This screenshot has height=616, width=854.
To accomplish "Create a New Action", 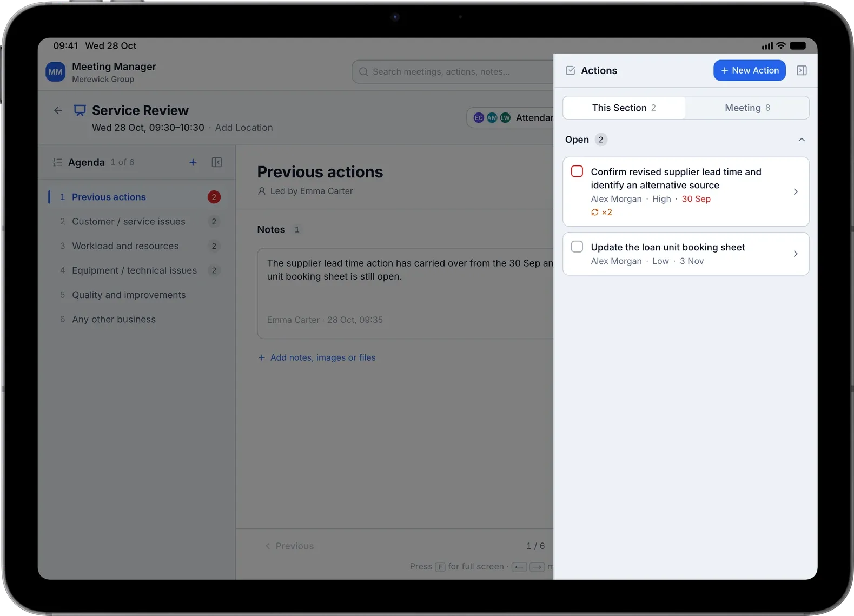I will (x=750, y=70).
